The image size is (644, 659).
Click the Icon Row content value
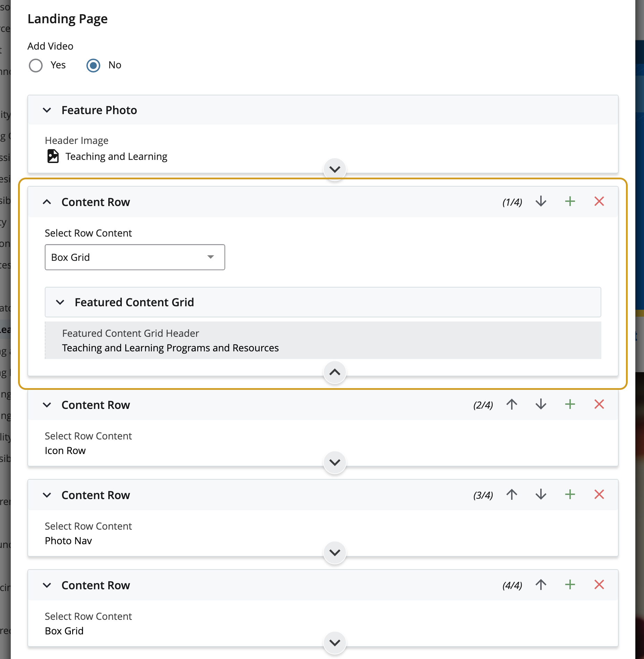coord(65,451)
